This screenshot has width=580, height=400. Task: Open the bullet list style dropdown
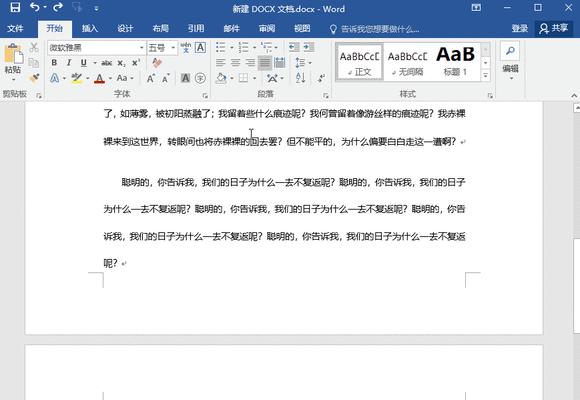click(x=232, y=47)
